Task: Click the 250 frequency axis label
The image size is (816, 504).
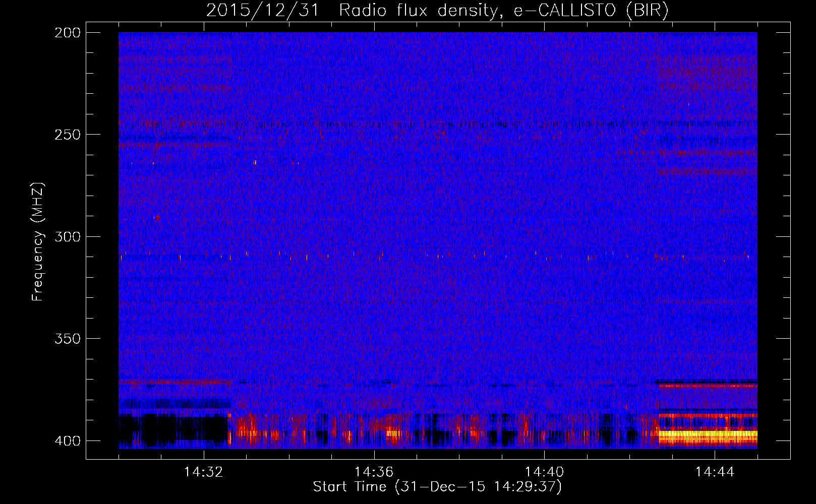Action: coord(67,135)
